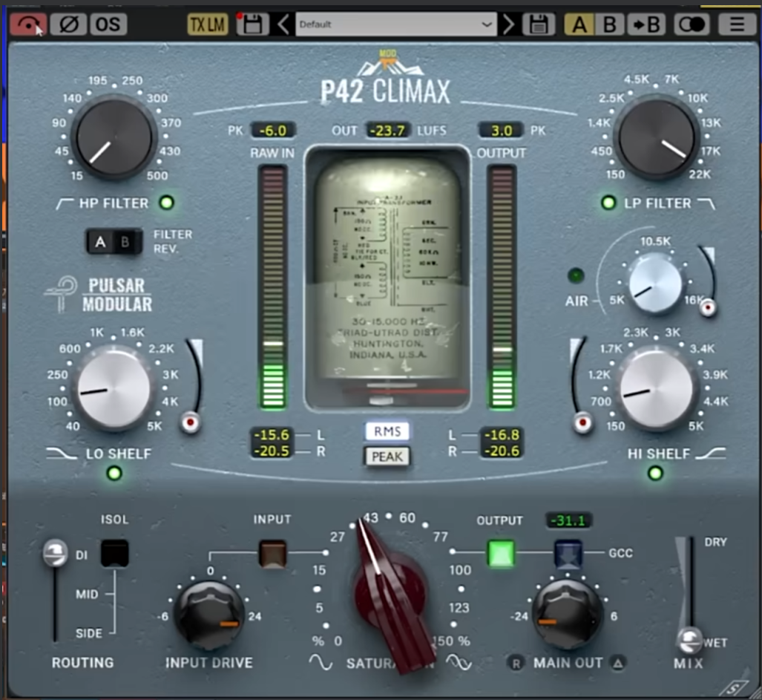Toggle the HP FILTER green LED
762x700 pixels.
[x=167, y=203]
